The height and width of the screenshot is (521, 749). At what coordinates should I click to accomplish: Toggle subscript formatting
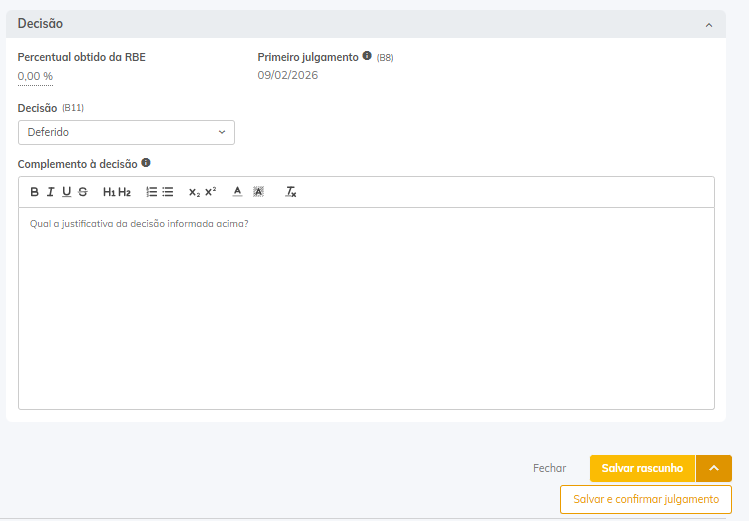click(194, 192)
